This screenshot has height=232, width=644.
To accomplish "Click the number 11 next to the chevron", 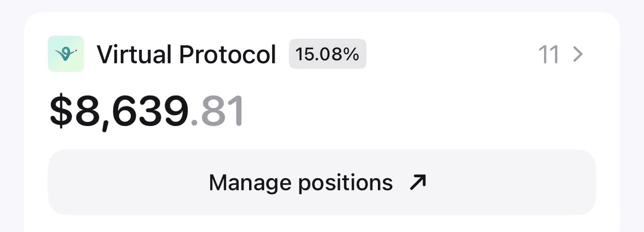I will (x=549, y=54).
